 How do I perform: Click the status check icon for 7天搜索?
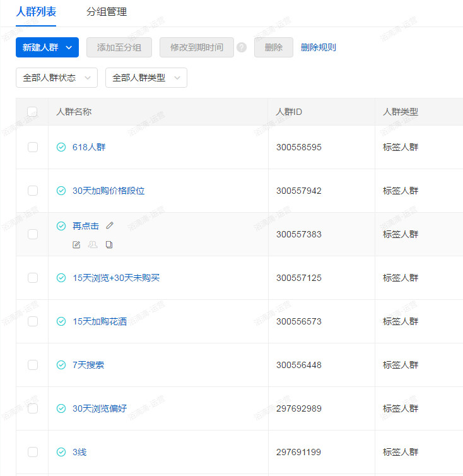coord(61,365)
